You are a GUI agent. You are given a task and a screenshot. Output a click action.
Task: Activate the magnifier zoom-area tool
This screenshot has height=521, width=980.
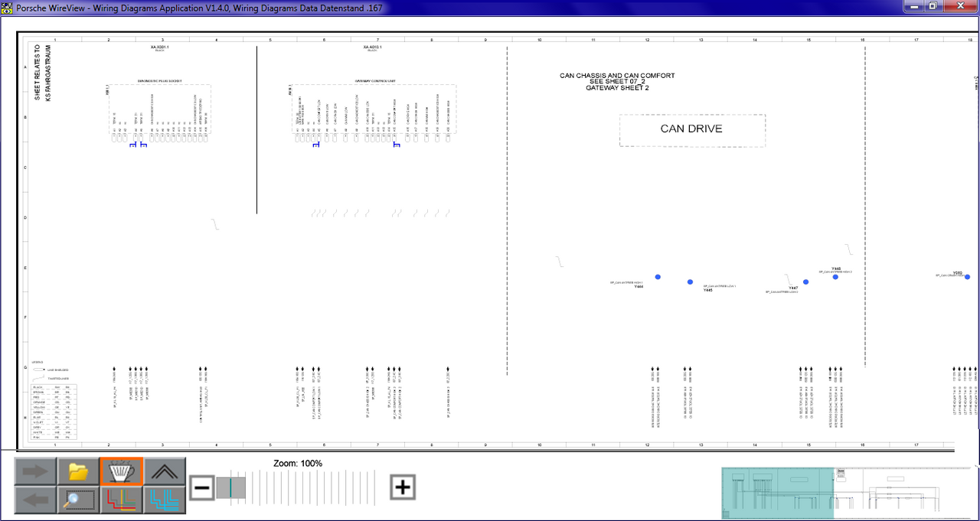[x=78, y=500]
